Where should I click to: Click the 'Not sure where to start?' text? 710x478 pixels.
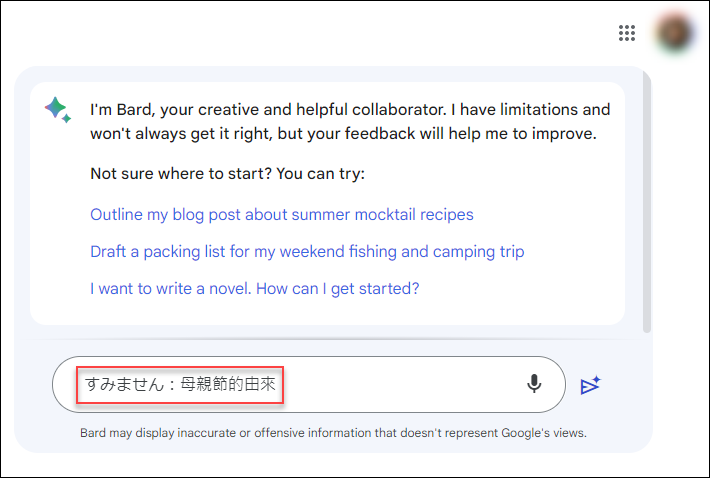227,174
